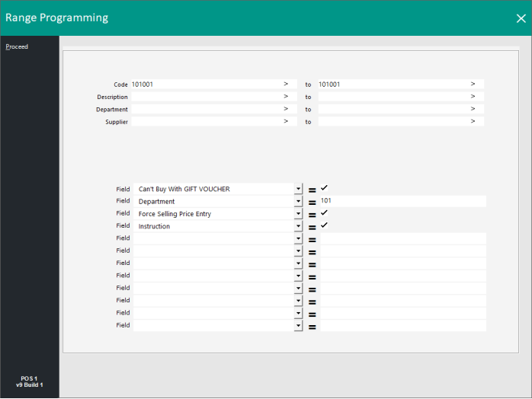Screen dimensions: 532x399
Task: Open the first empty Field dropdown
Action: pos(298,238)
